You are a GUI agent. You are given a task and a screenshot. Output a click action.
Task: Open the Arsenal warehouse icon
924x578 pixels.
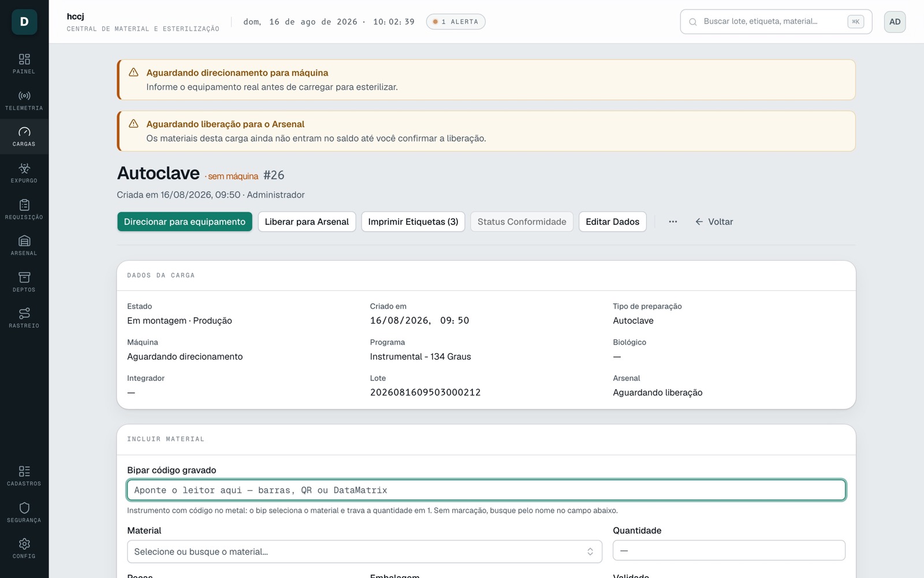click(x=24, y=241)
